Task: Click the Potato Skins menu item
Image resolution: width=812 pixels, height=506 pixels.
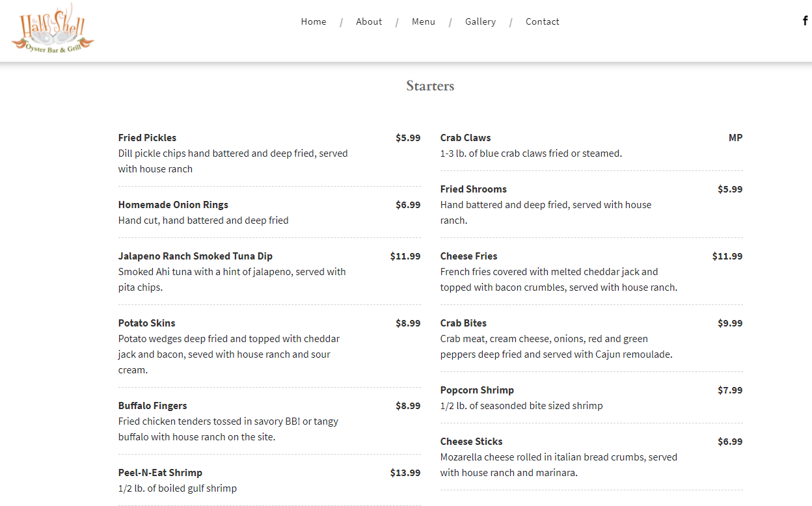Action: coord(146,323)
